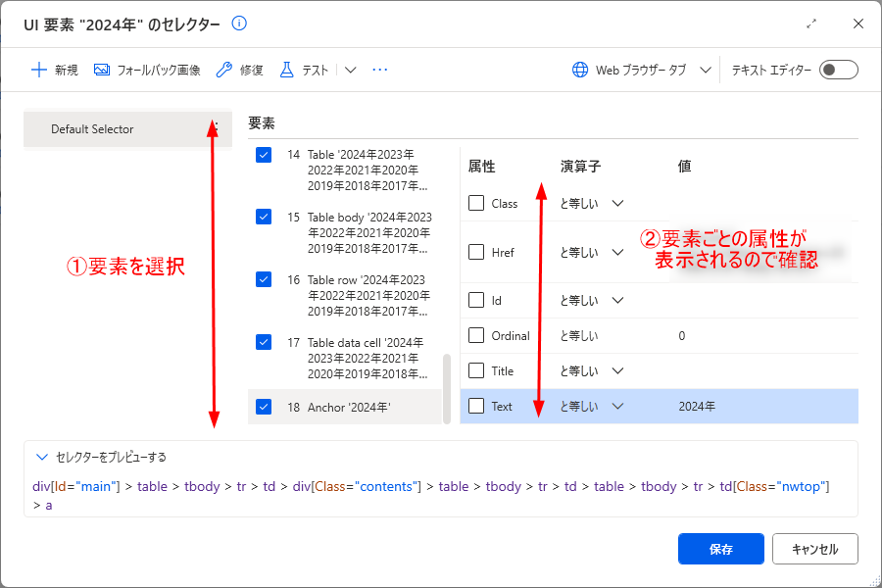
Task: Enable the Title attribute checkbox
Action: click(x=476, y=370)
